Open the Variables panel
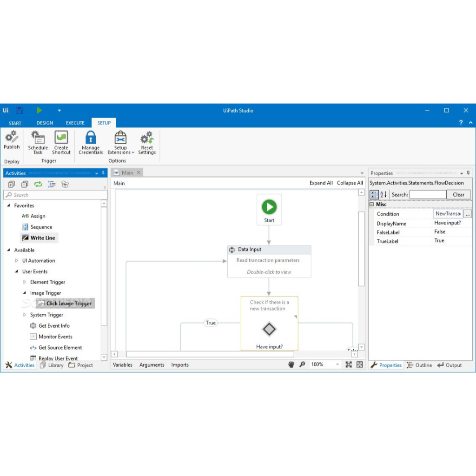 [123, 365]
